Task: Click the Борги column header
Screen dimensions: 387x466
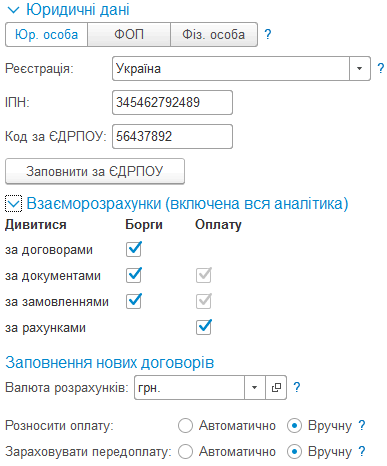Action: click(144, 225)
